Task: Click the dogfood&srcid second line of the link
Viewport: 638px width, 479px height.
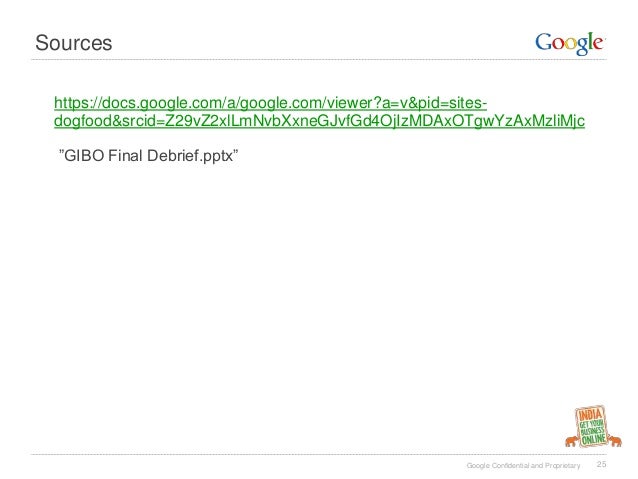Action: pyautogui.click(x=319, y=121)
